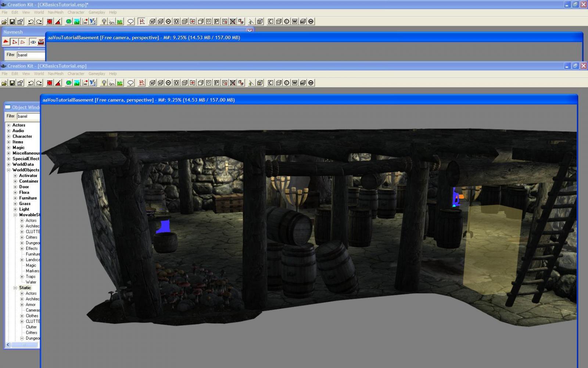Toggle grass display in front window
Viewport: 588px width, 368px height.
pyautogui.click(x=120, y=83)
